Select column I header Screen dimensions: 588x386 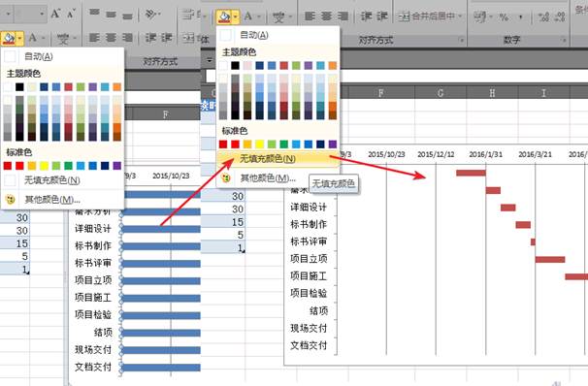click(x=543, y=92)
